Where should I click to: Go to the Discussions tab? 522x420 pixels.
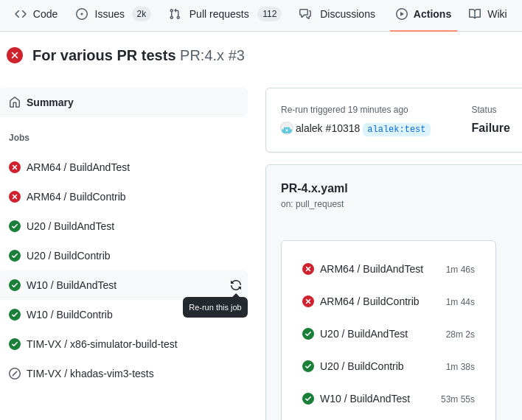337,14
